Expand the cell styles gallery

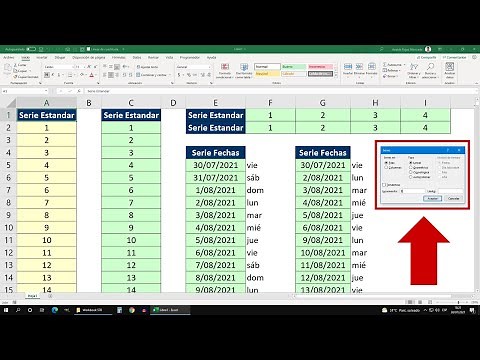336,76
